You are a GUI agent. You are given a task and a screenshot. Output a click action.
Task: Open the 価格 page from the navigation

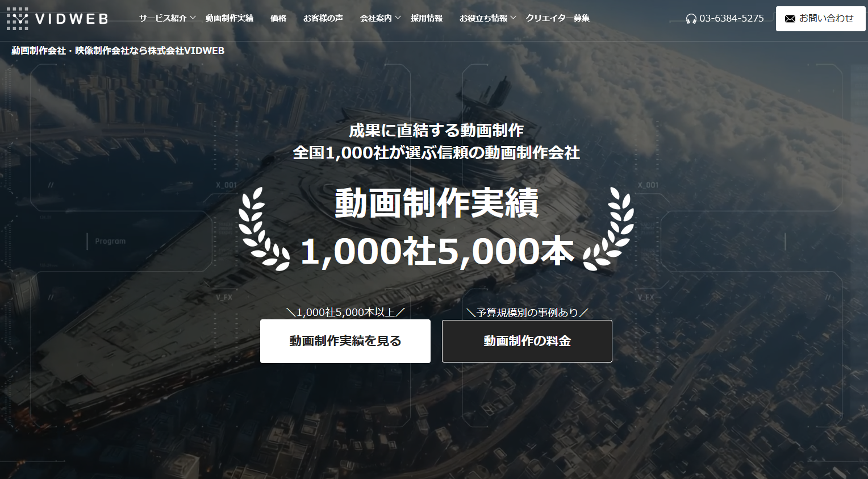pyautogui.click(x=278, y=18)
